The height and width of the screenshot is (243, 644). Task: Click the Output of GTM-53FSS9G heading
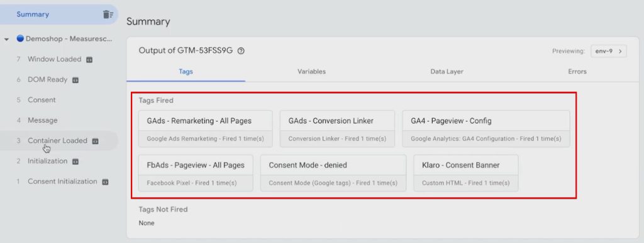186,50
